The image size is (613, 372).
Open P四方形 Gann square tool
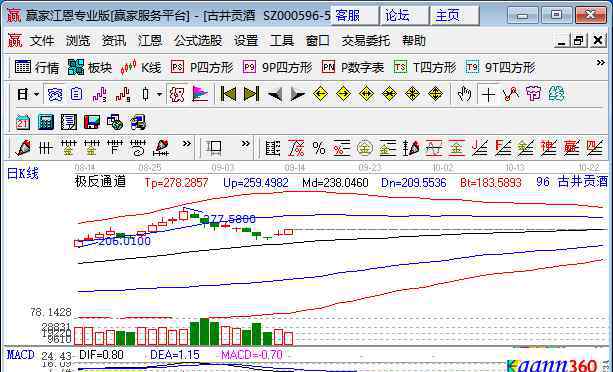(x=202, y=68)
